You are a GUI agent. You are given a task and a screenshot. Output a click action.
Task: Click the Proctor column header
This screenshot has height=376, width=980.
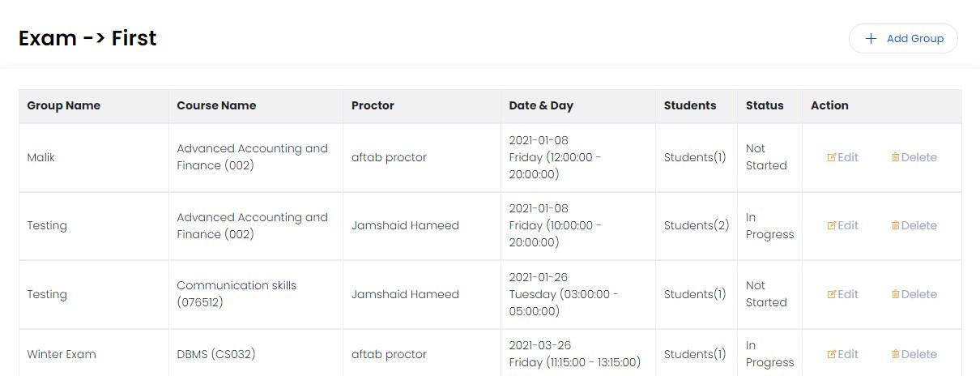[373, 105]
